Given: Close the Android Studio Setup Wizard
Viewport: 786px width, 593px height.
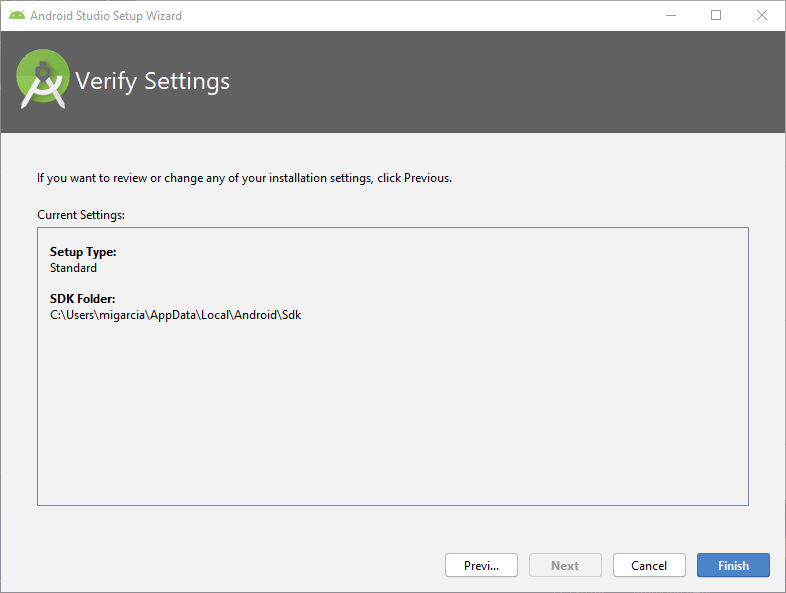Looking at the screenshot, I should (761, 16).
